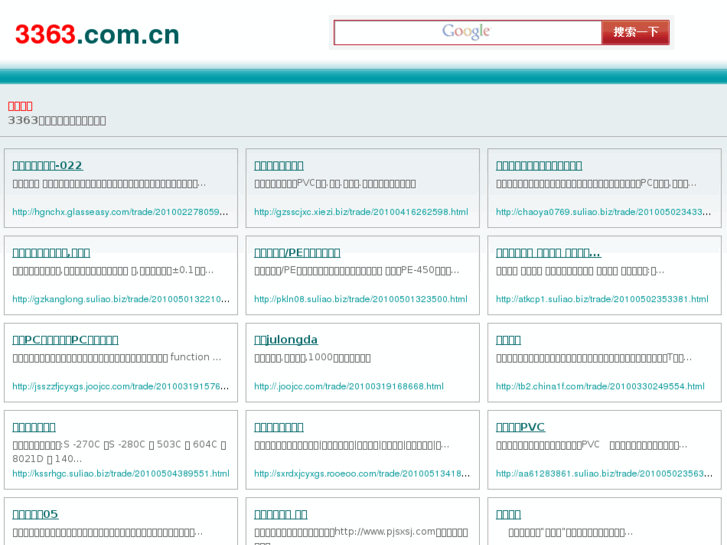Open the aa61283861.suliao.biz trade URL
The height and width of the screenshot is (545, 727).
[604, 474]
